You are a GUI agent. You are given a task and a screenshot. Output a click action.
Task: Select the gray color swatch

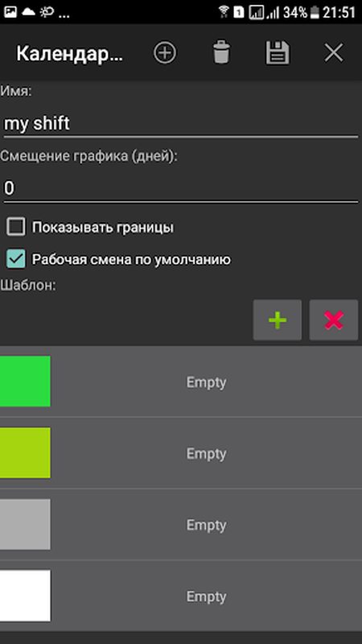25,524
